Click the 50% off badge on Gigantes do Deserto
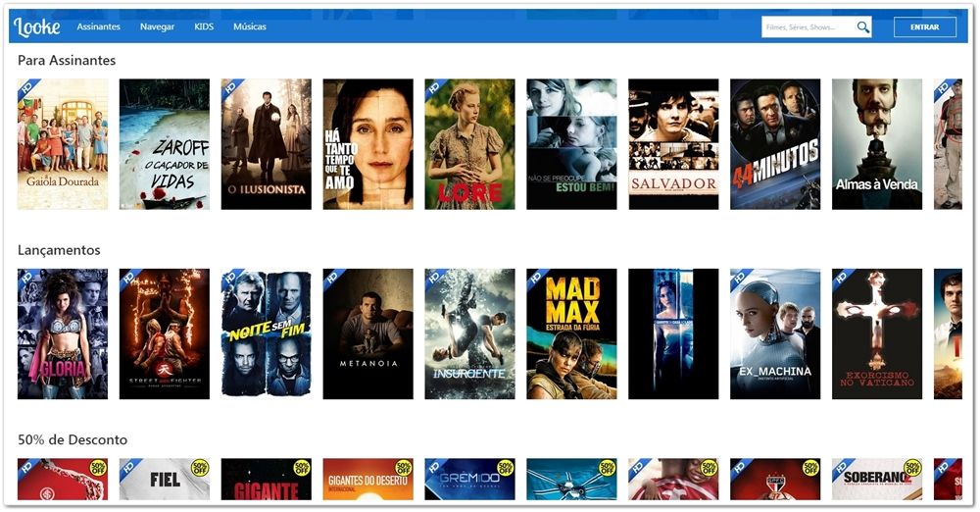The height and width of the screenshot is (512, 980). pos(403,467)
